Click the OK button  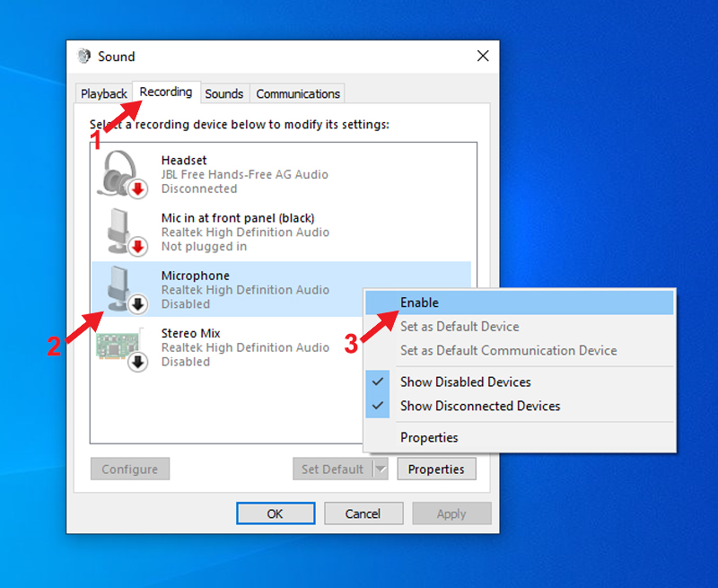[276, 513]
